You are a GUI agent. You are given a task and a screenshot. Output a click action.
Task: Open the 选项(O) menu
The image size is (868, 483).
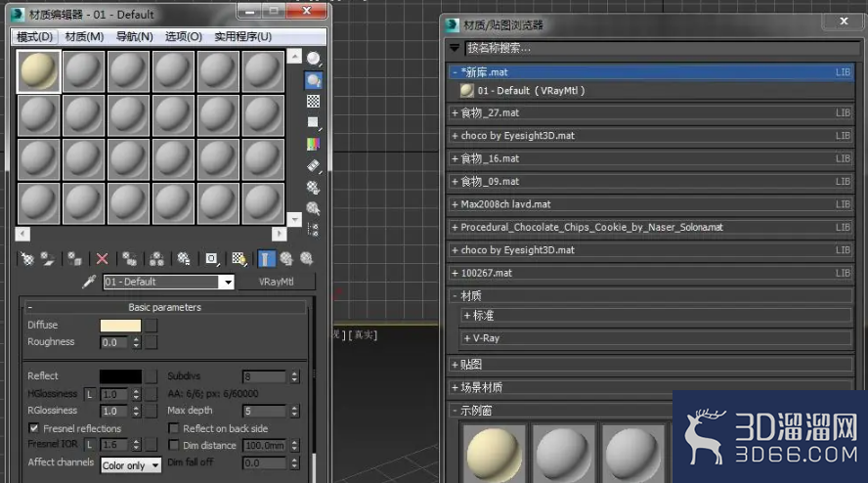[x=184, y=36]
